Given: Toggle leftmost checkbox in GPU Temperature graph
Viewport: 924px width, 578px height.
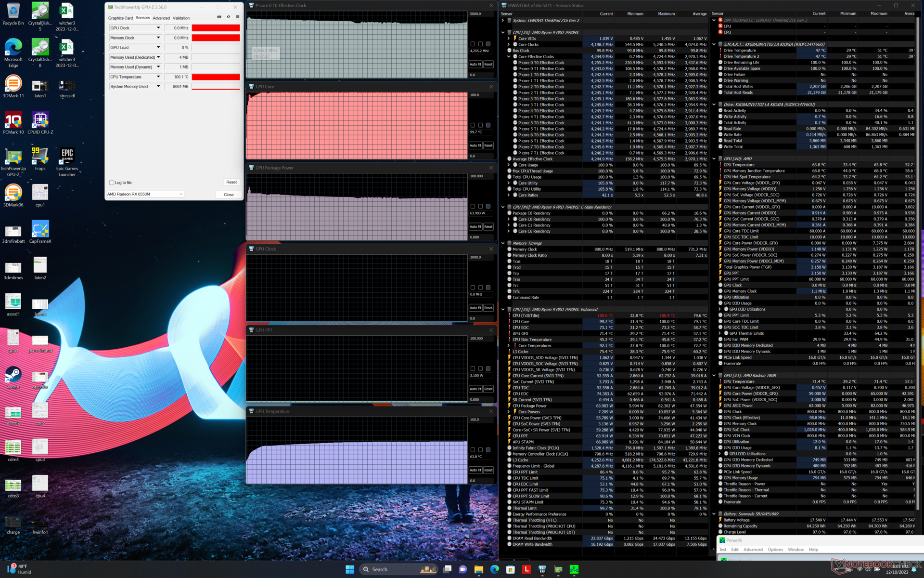Looking at the screenshot, I should pyautogui.click(x=473, y=450).
